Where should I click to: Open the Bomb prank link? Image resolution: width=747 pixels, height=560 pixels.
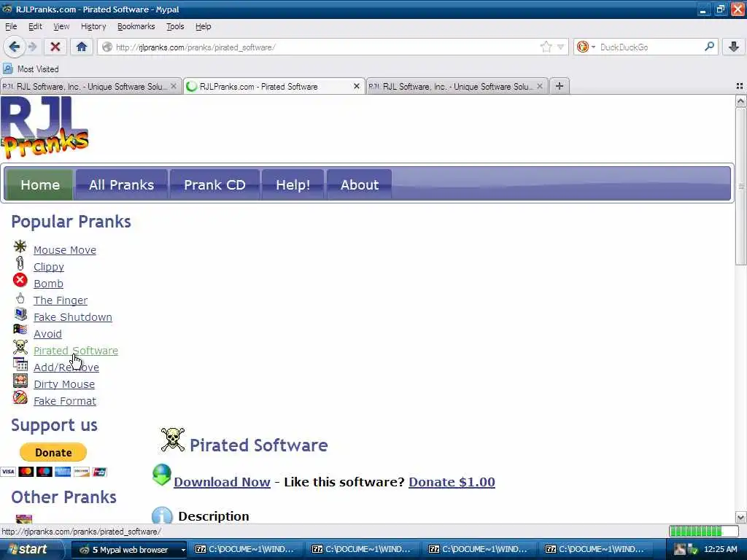click(48, 284)
